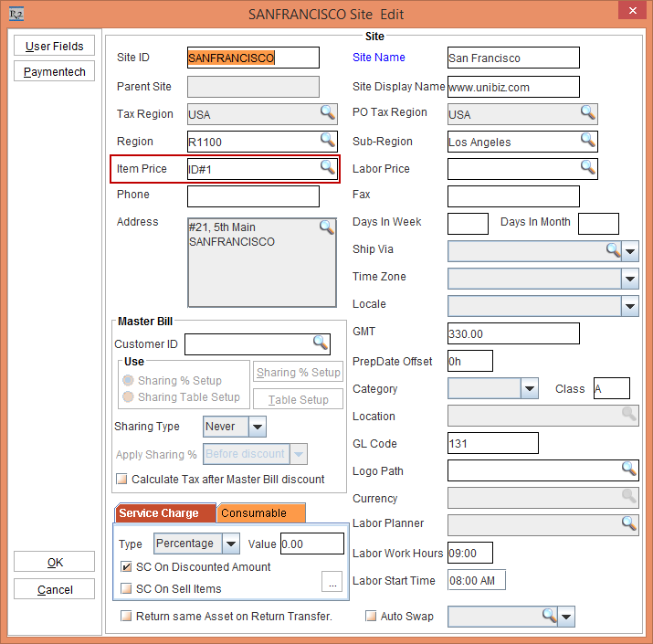Viewport: 653px width, 644px height.
Task: Open the Region search lookup icon
Action: pyautogui.click(x=326, y=141)
